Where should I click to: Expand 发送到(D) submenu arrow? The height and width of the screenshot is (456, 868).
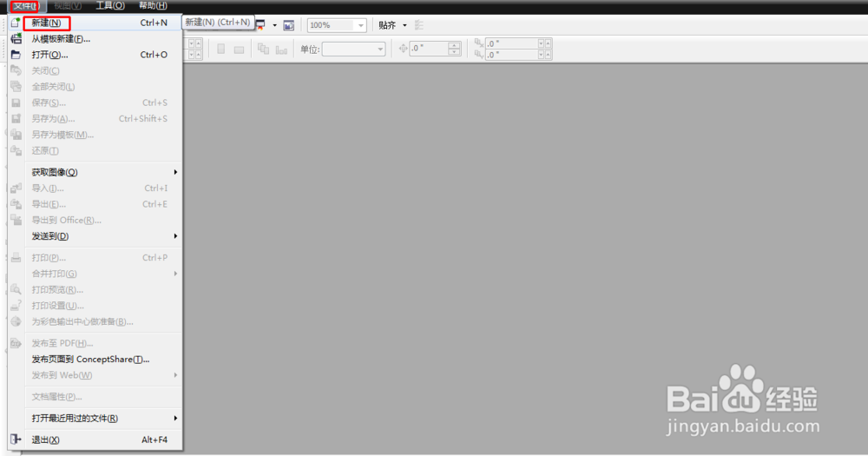[175, 236]
